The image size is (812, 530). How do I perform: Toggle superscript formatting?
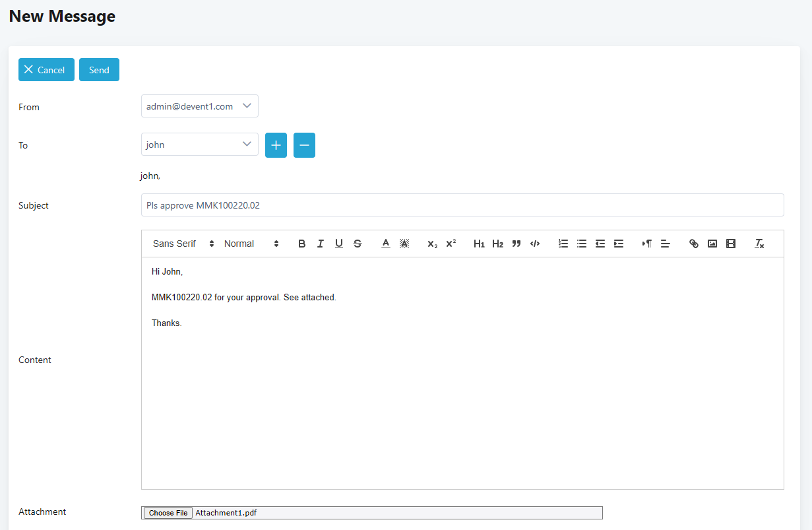451,244
